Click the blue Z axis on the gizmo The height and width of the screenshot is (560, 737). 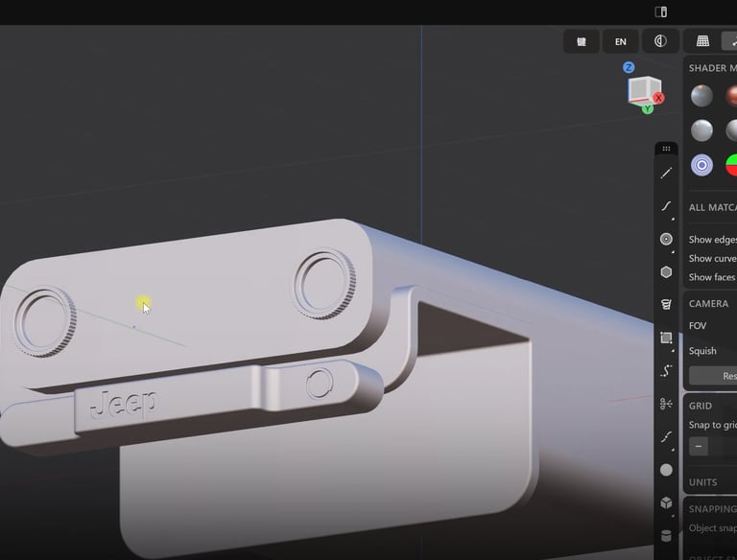(x=629, y=68)
